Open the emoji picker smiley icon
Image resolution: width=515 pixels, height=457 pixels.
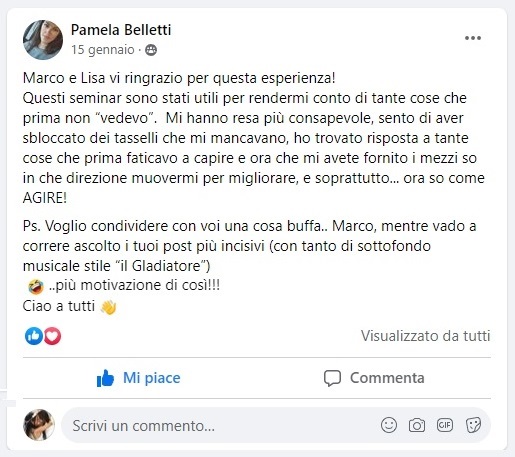point(389,425)
